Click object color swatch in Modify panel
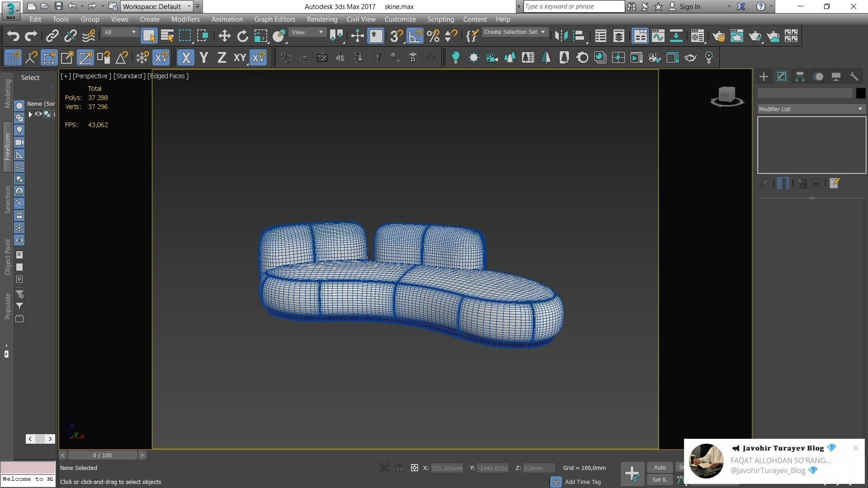This screenshot has width=868, height=488. coord(860,94)
